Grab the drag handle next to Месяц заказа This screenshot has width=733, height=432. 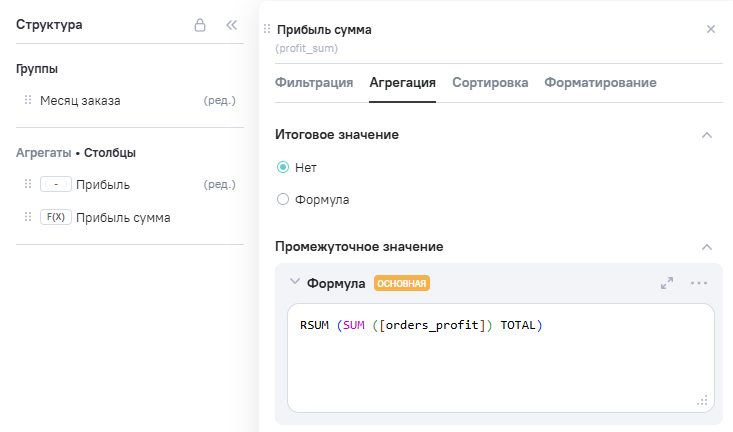pos(28,100)
